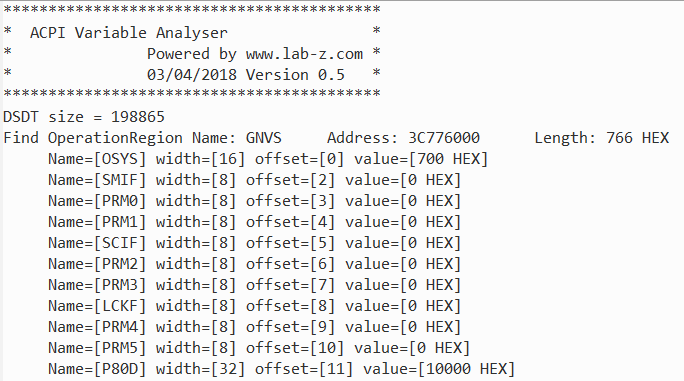Click the LCKF variable name
Viewport: 684px width, 381px height.
point(119,305)
